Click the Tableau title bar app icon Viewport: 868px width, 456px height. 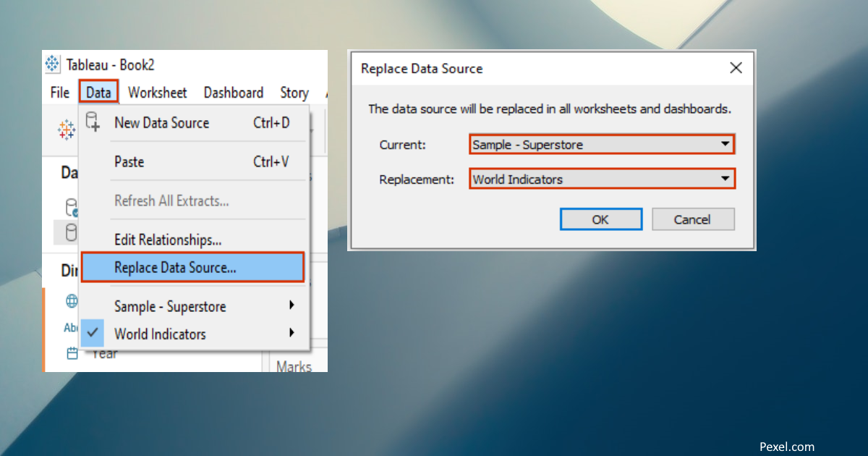(53, 64)
